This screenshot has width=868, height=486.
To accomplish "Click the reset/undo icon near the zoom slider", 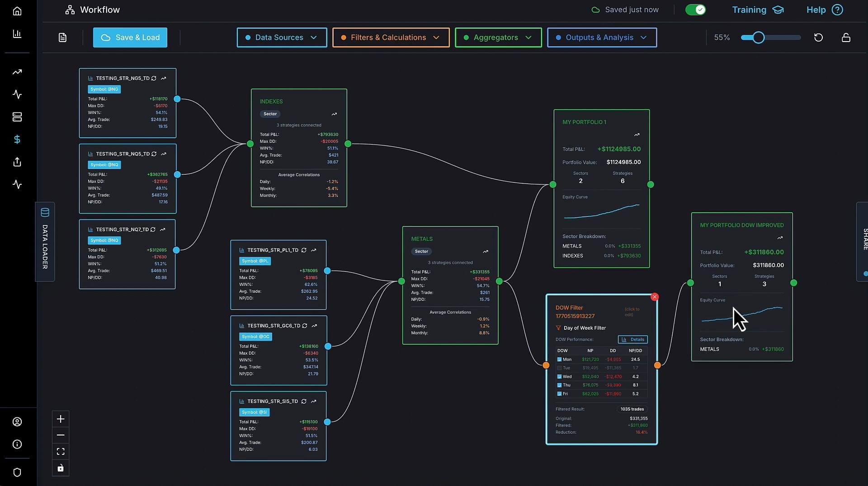I will tap(818, 37).
